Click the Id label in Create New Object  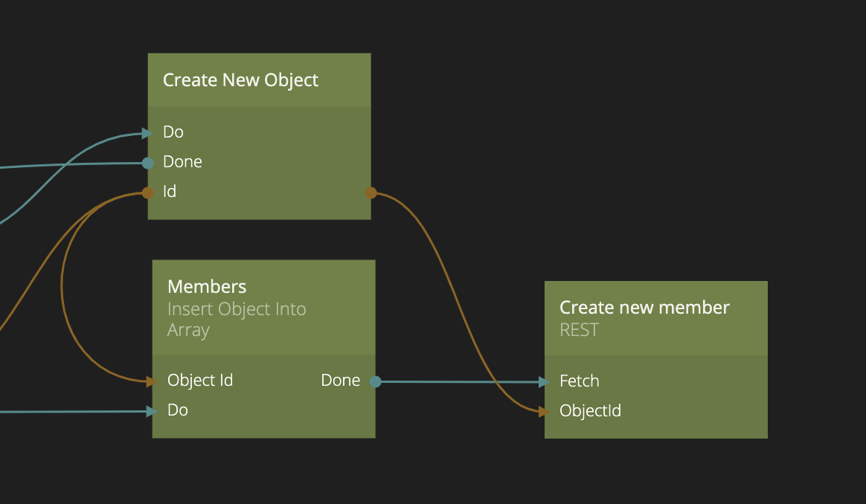tap(170, 192)
